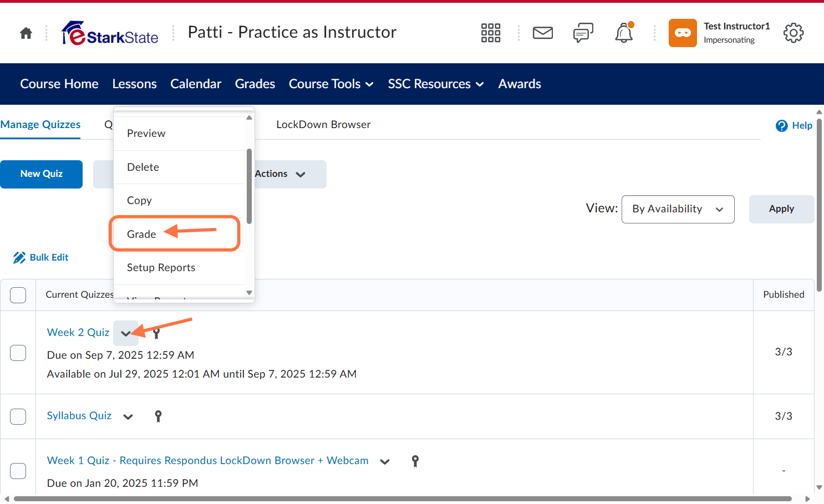Open the Syllabus Quiz actions chevron
The image size is (824, 504).
pos(128,416)
